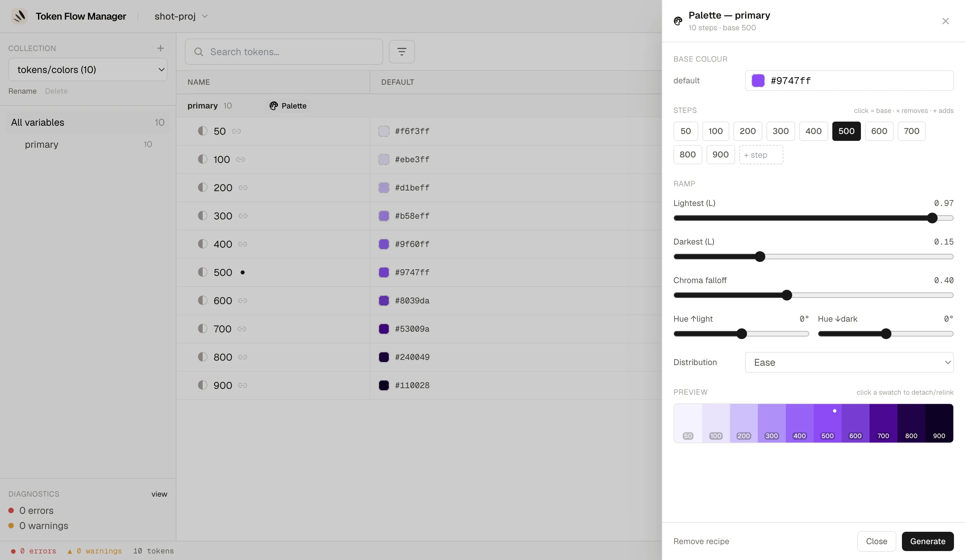Open the tokens/colors (10) collection dropdown

coord(88,70)
